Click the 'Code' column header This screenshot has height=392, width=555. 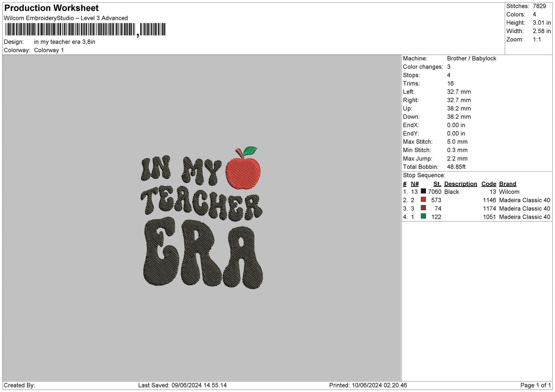coord(489,184)
